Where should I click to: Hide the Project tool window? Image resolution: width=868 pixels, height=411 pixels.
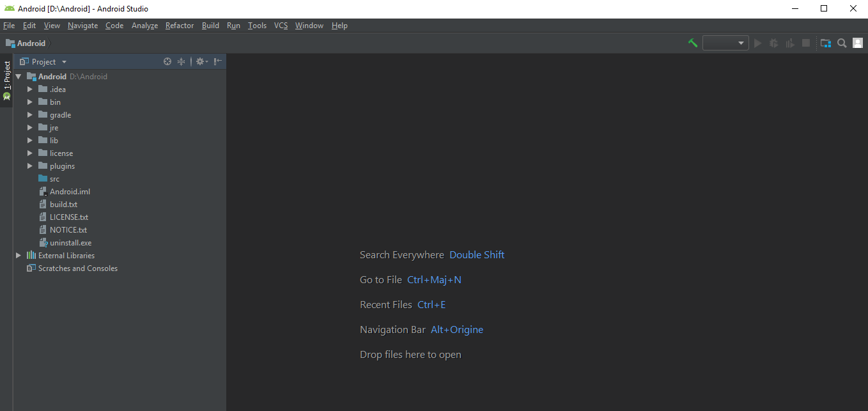coord(217,61)
